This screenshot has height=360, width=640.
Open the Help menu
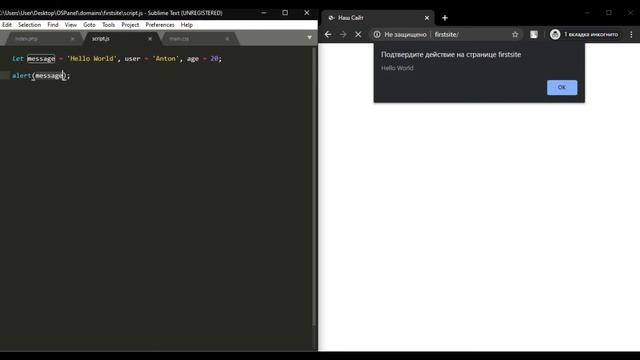tap(187, 25)
